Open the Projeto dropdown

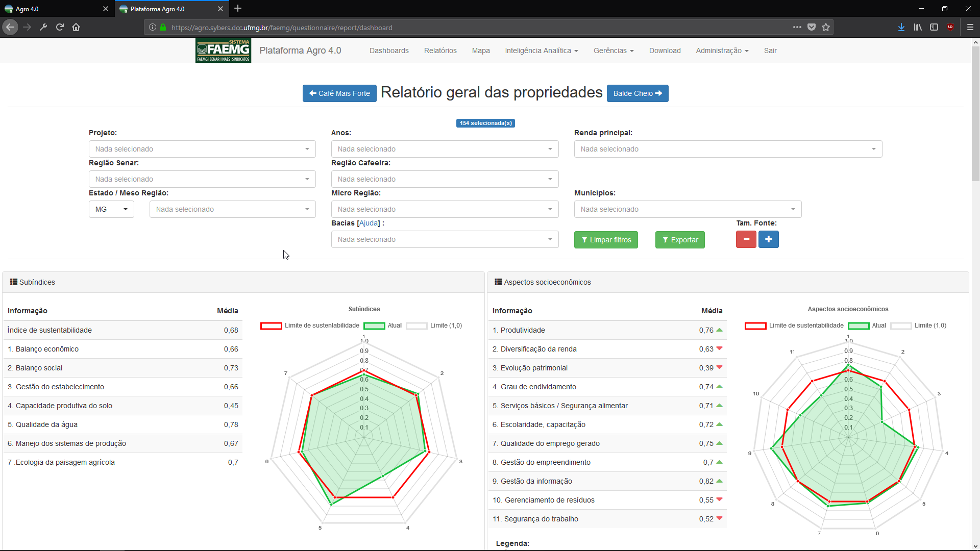click(202, 149)
